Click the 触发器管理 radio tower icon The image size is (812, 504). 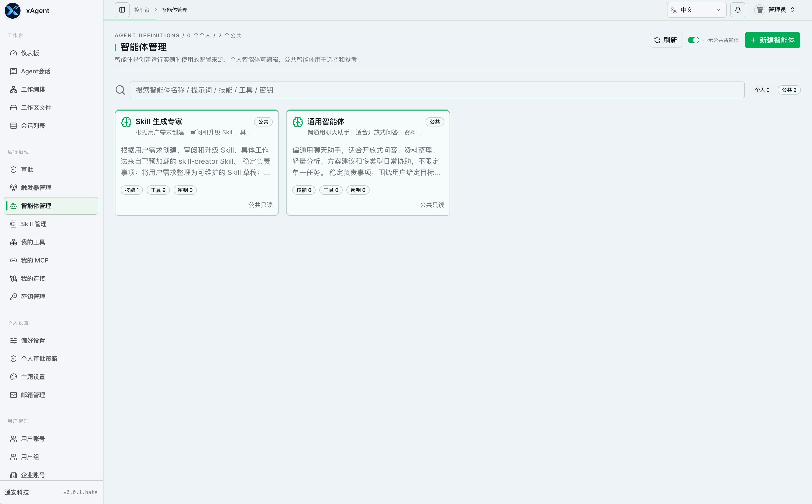pos(13,188)
